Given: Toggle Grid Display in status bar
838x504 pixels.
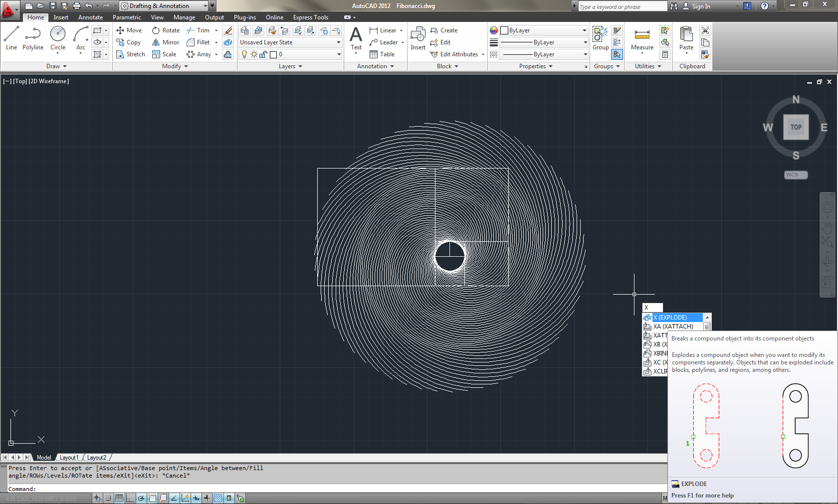Looking at the screenshot, I should [x=119, y=498].
